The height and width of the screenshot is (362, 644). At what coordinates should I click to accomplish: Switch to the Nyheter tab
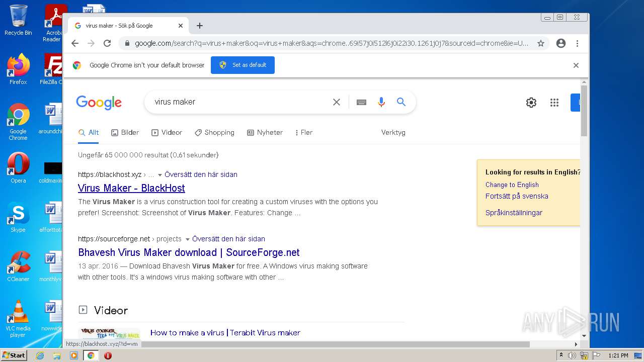tap(265, 133)
